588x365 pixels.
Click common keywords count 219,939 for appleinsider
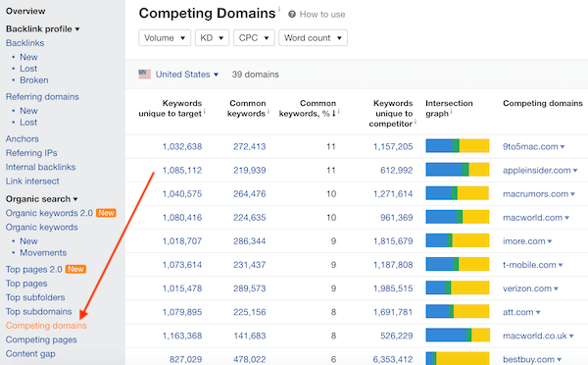click(x=249, y=170)
